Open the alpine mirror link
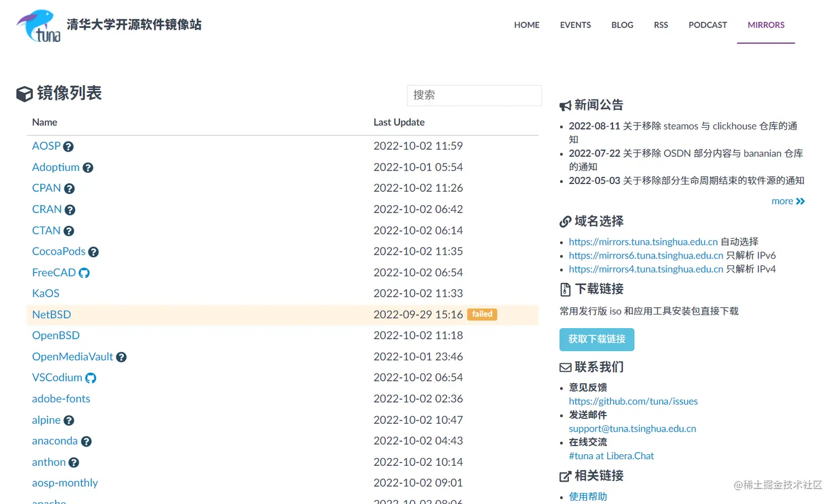Screen dimensions: 836x504 click(x=46, y=419)
